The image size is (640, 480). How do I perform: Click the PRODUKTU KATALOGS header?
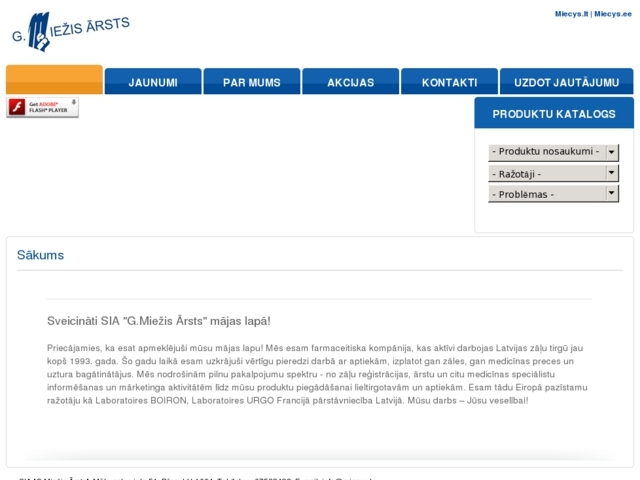(x=554, y=113)
